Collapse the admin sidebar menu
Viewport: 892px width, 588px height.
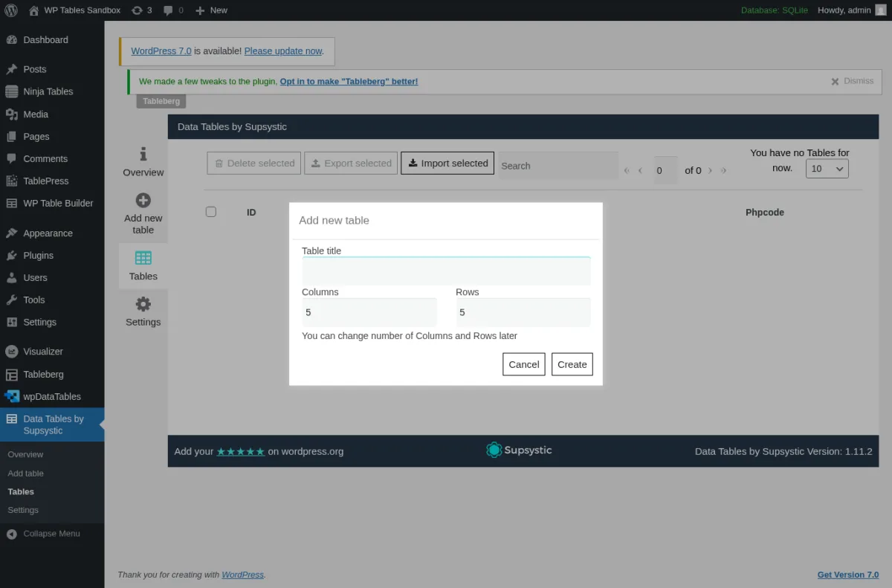43,534
